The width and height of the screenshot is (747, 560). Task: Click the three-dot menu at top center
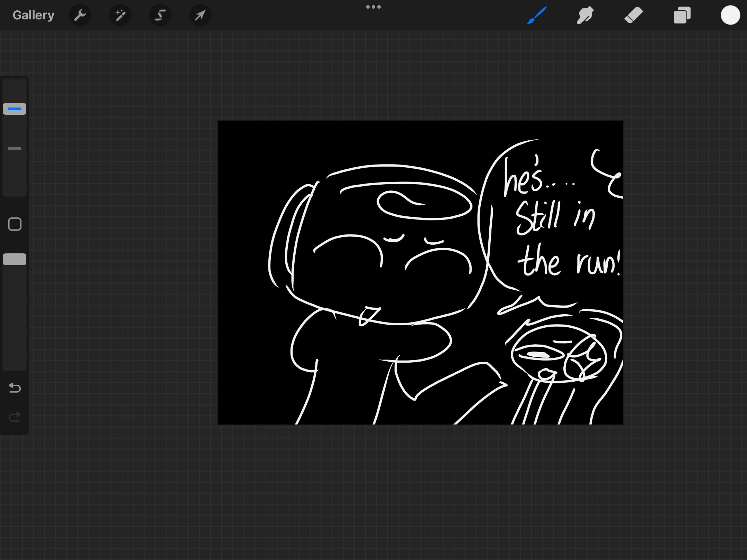[373, 7]
